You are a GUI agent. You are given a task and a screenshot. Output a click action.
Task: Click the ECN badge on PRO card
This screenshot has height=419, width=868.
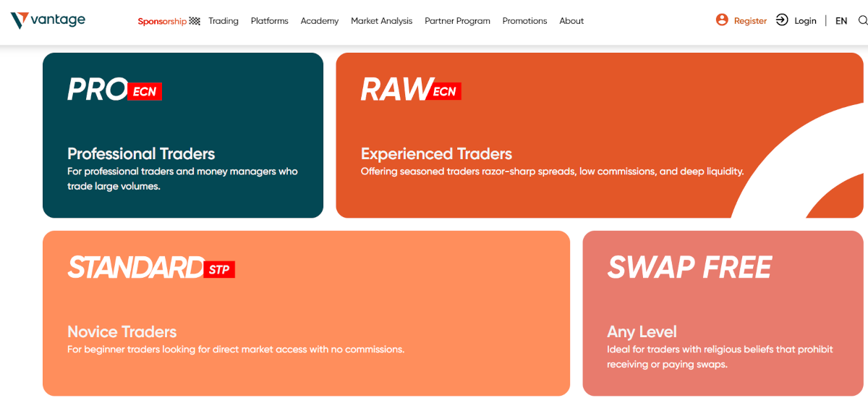click(145, 92)
